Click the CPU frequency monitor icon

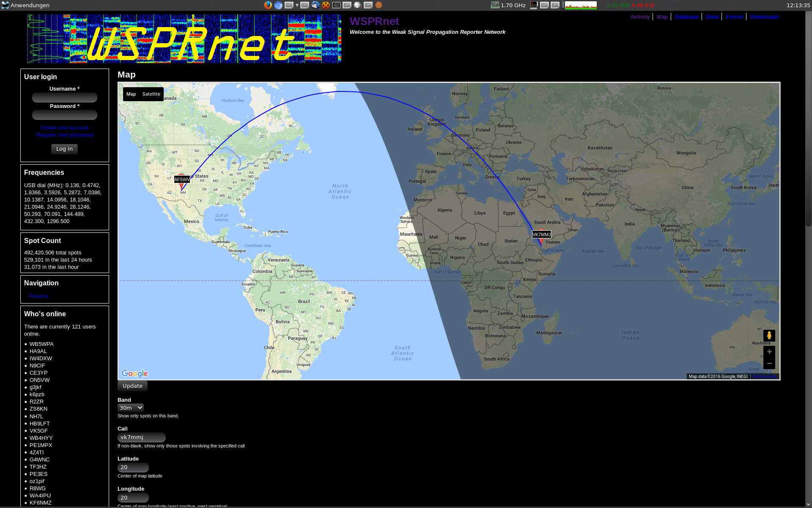(495, 5)
